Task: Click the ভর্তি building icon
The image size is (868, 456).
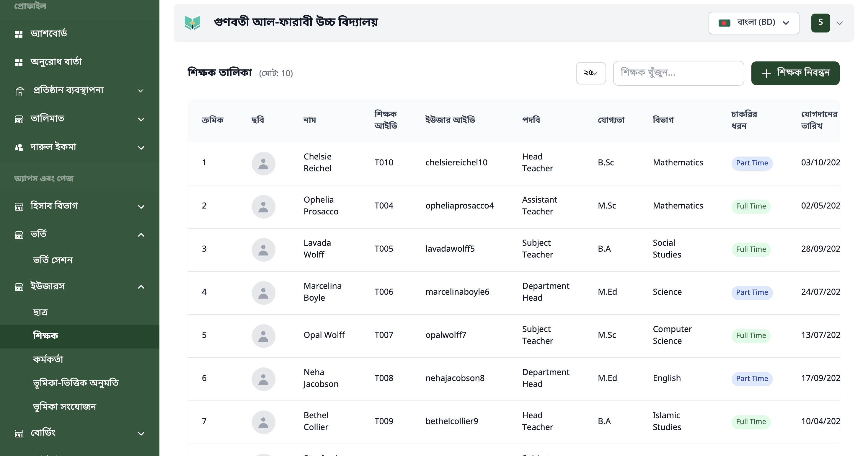Action: (x=19, y=235)
